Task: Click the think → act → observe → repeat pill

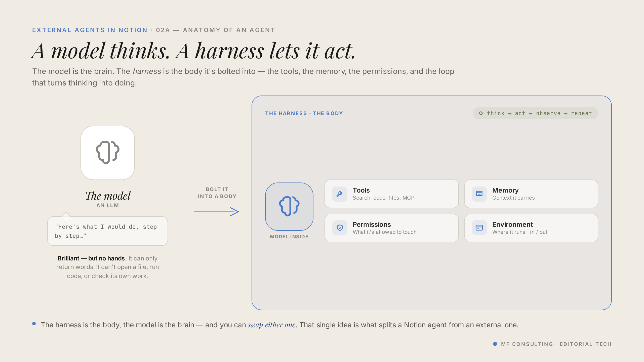Action: click(x=535, y=113)
